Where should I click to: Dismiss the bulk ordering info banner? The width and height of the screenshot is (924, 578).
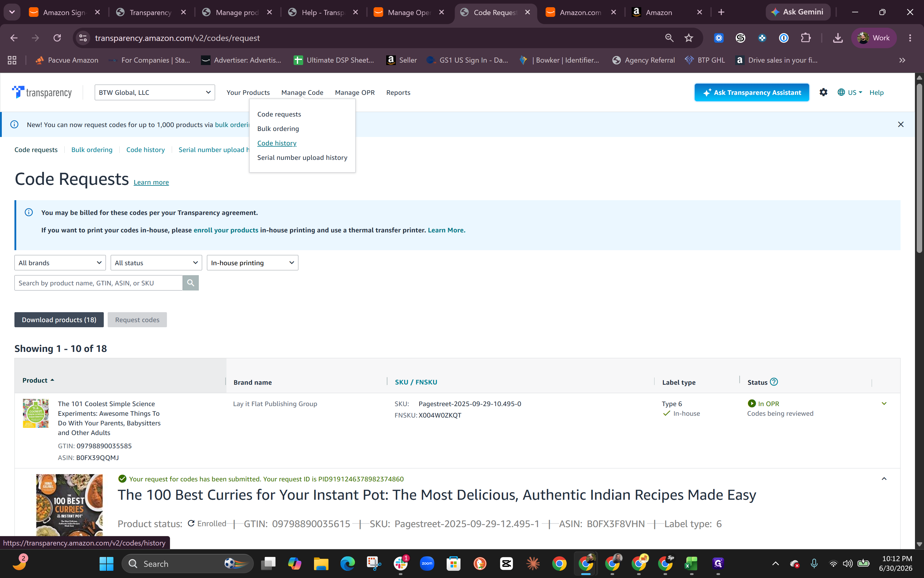click(x=901, y=124)
